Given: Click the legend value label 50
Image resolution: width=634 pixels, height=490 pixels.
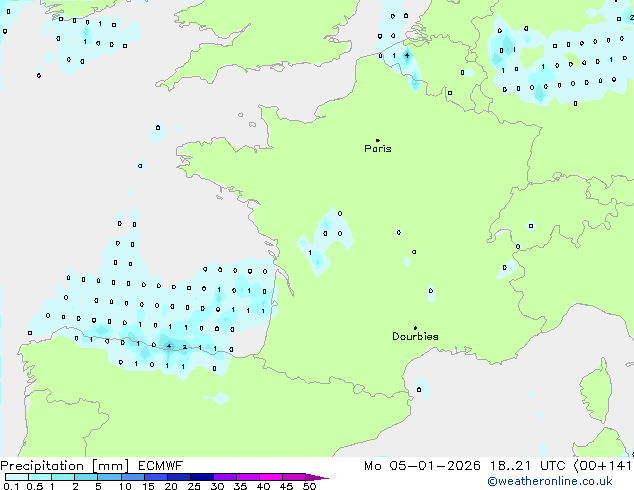Looking at the screenshot, I should pyautogui.click(x=309, y=486).
